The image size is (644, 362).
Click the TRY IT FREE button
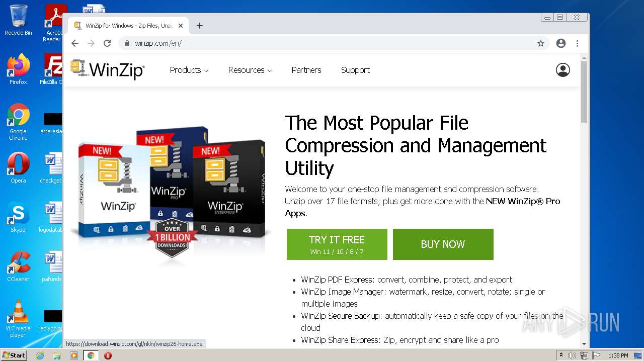pyautogui.click(x=337, y=244)
